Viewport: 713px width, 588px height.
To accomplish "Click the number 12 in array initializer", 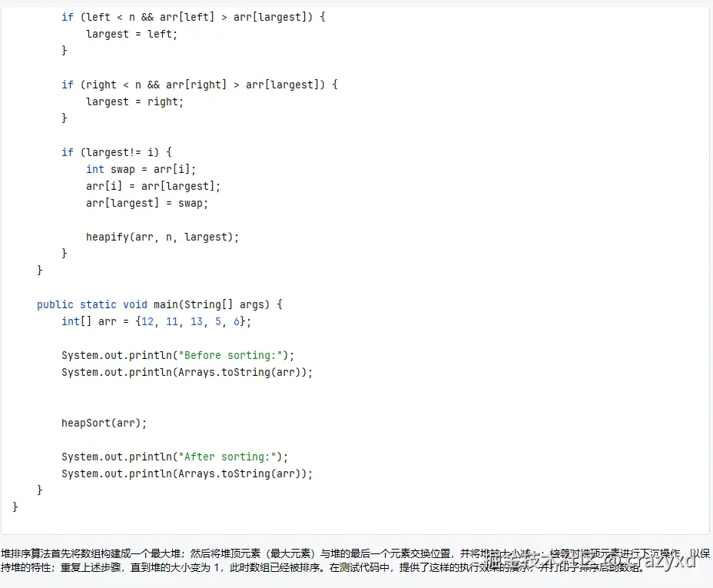I will pos(148,321).
